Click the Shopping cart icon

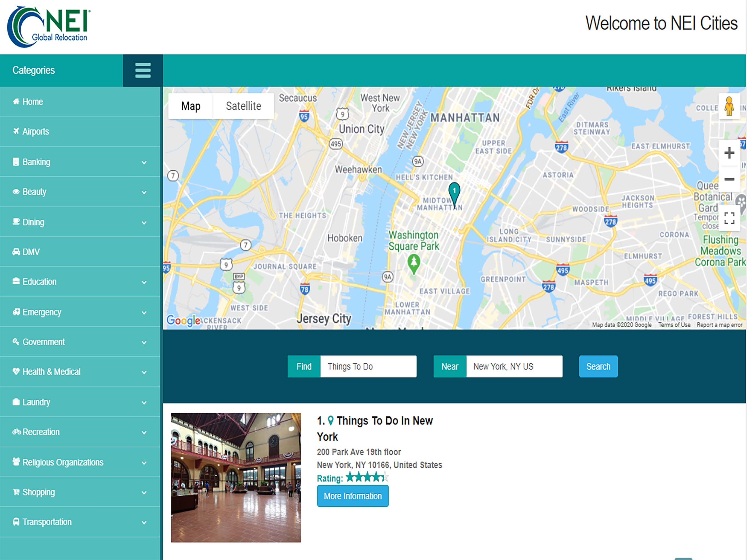coord(16,492)
